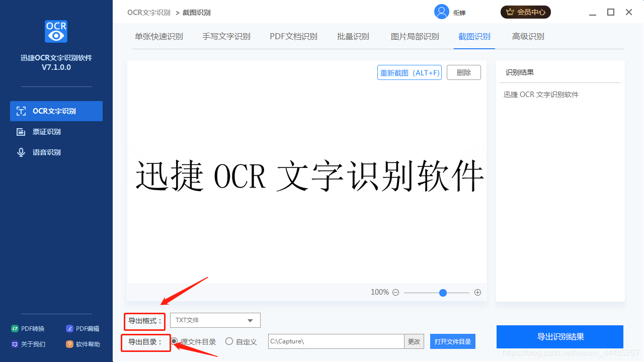The image size is (644, 362).
Task: Choose 自定义 as the export directory option
Action: 229,341
